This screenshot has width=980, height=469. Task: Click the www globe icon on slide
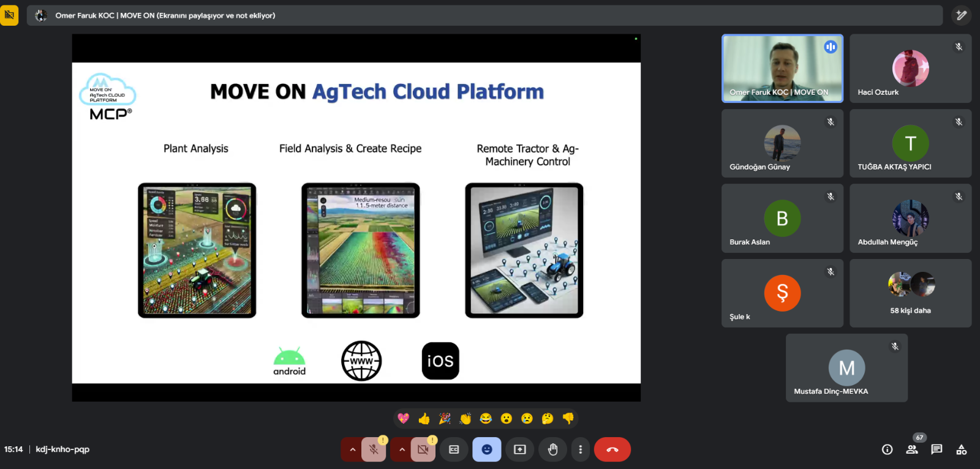[361, 361]
